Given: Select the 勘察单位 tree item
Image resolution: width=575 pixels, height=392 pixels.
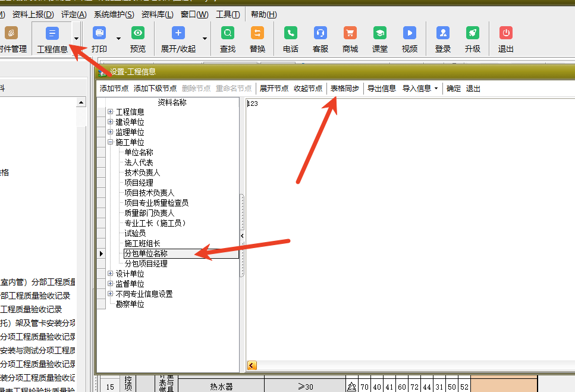Looking at the screenshot, I should pyautogui.click(x=130, y=304).
